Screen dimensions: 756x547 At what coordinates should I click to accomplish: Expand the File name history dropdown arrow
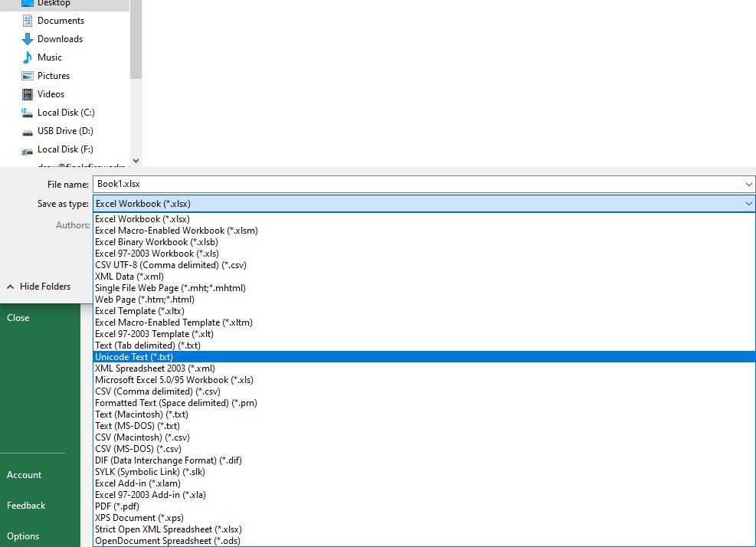click(749, 185)
